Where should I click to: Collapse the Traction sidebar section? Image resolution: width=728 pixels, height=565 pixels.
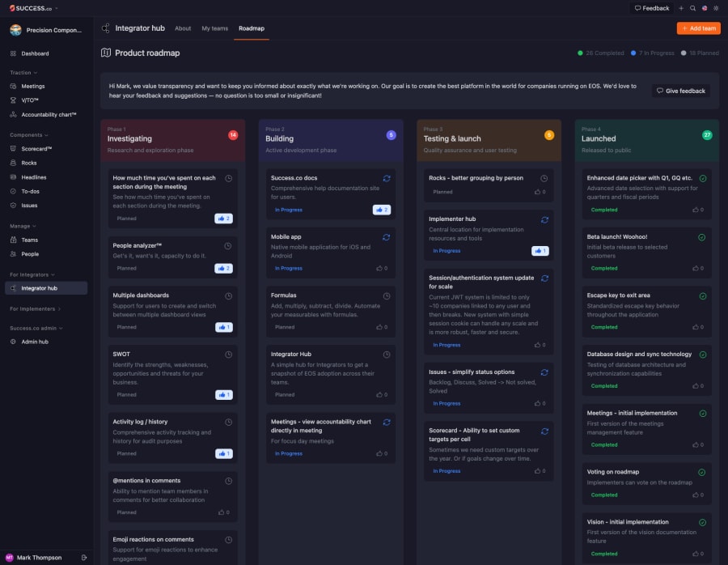click(23, 73)
